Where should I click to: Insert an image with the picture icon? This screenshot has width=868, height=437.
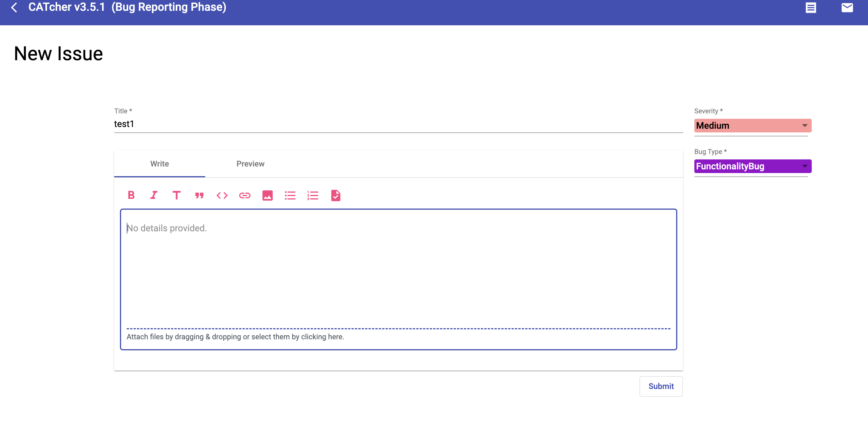pyautogui.click(x=267, y=195)
